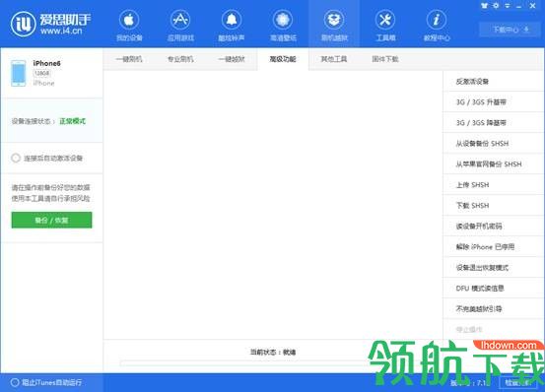
Task: Click the green 备份 / 恢复 button
Action: tap(51, 221)
